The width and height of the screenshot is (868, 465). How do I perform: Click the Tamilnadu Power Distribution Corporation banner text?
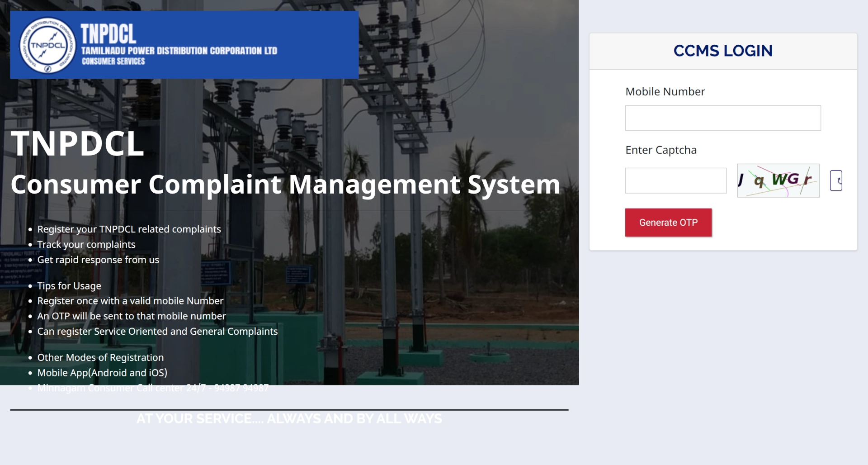(x=179, y=51)
